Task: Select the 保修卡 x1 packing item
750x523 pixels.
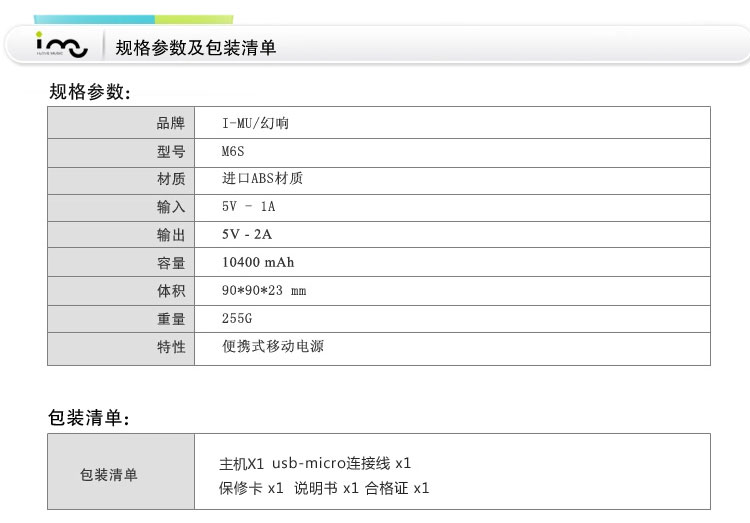Action: pyautogui.click(x=251, y=488)
